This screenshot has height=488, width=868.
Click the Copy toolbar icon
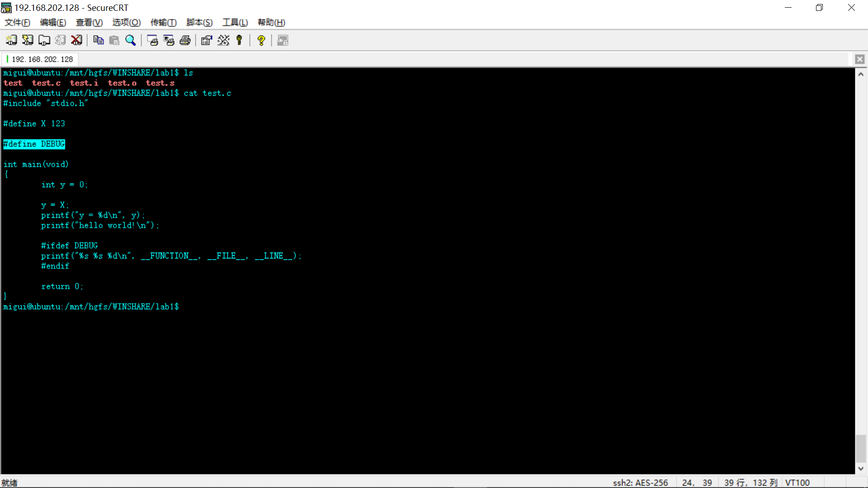tap(98, 40)
